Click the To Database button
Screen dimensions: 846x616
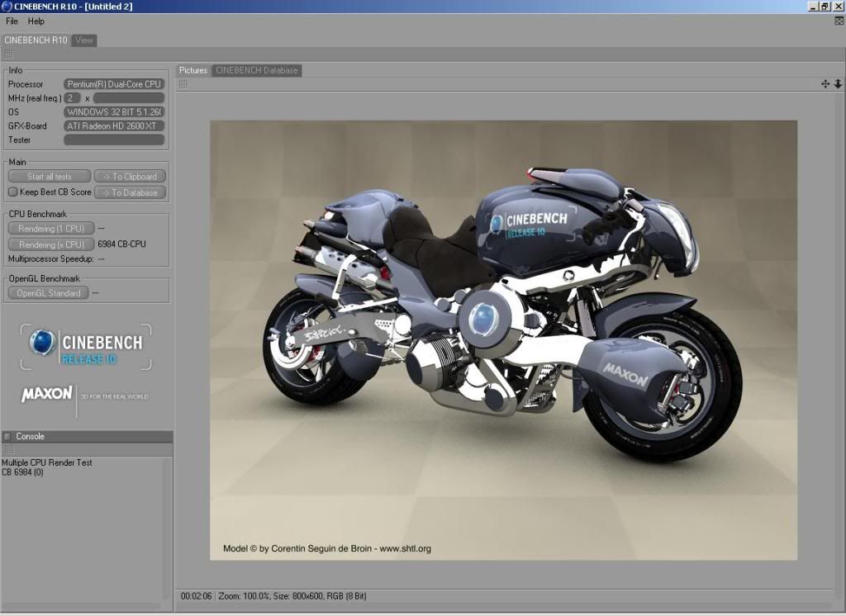(x=130, y=192)
